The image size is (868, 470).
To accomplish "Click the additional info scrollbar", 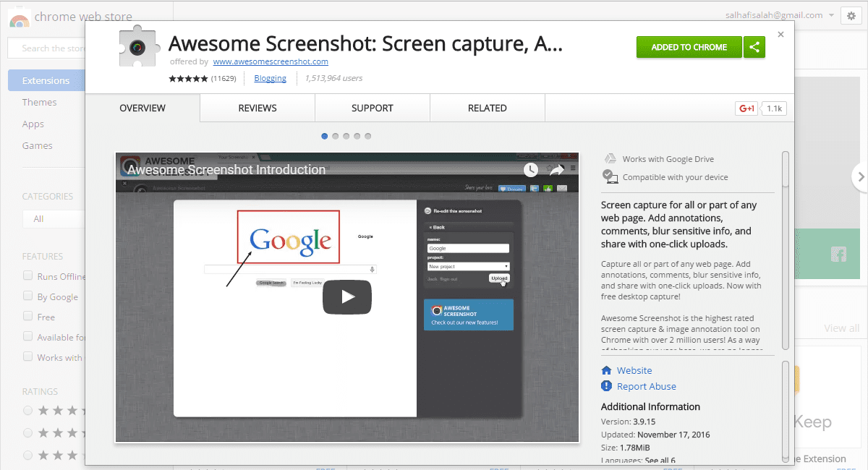I will [786, 411].
